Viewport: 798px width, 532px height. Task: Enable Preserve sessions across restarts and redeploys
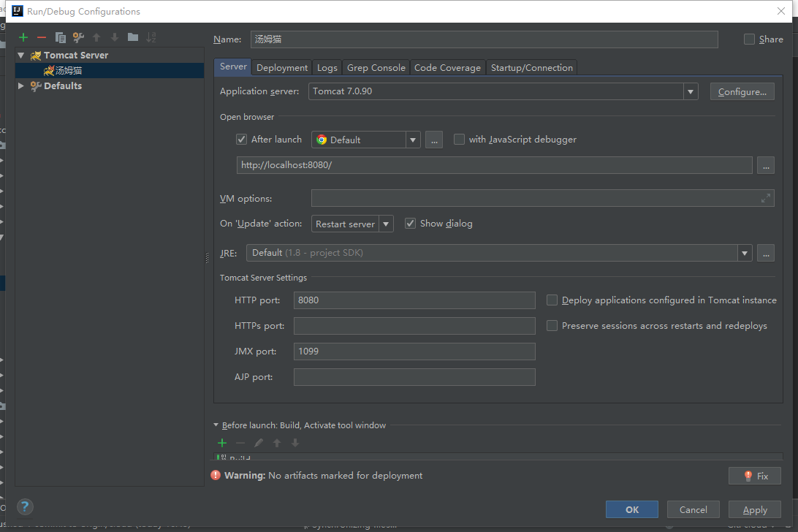[552, 326]
